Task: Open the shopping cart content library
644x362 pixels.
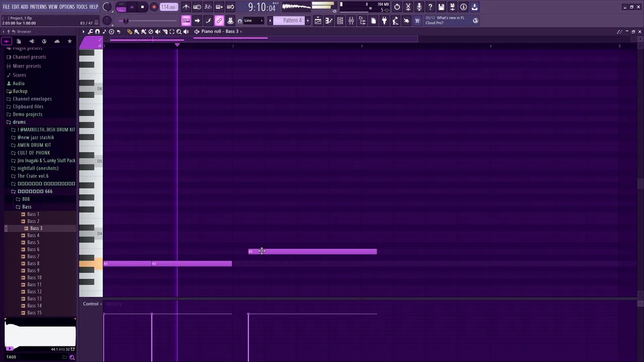Action: [417, 21]
